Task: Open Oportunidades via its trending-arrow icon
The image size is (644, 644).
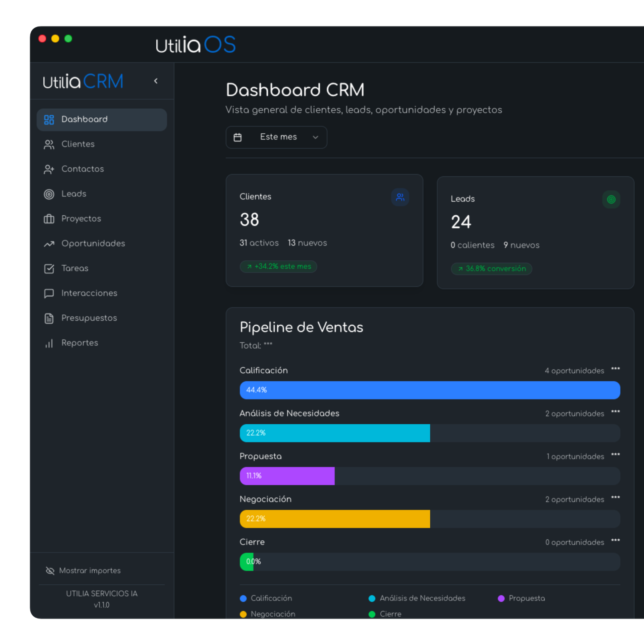Action: tap(49, 244)
